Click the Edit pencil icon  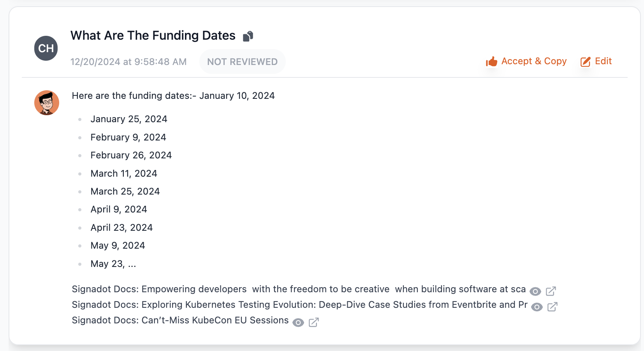click(x=585, y=61)
